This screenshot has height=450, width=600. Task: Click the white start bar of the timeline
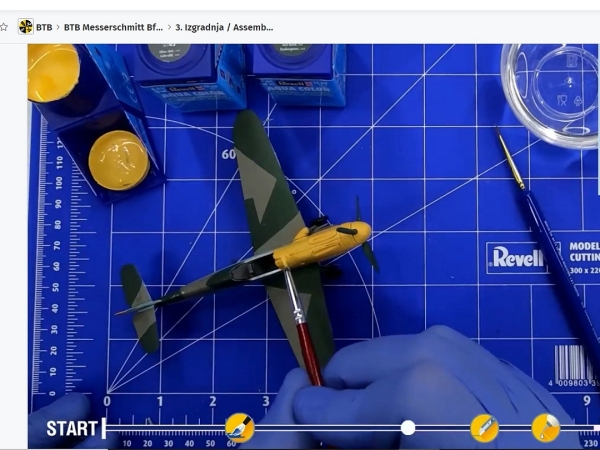click(x=103, y=428)
